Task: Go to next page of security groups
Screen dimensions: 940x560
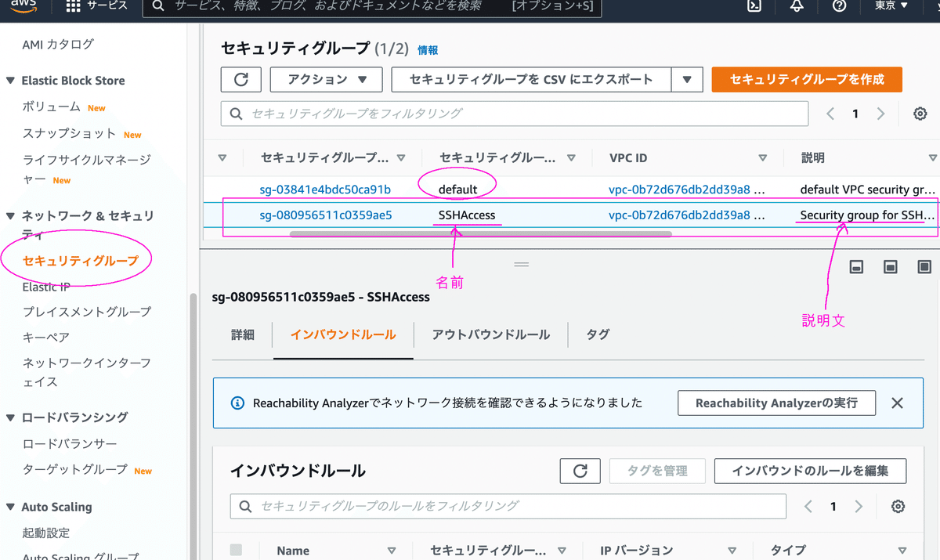Action: point(880,114)
